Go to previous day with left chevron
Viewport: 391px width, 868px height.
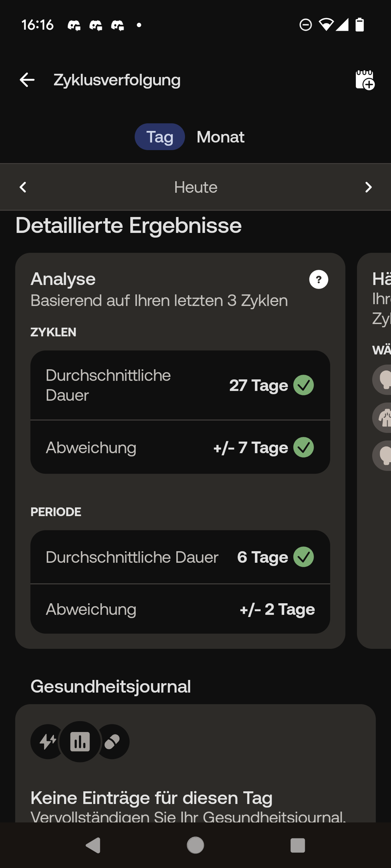[23, 187]
